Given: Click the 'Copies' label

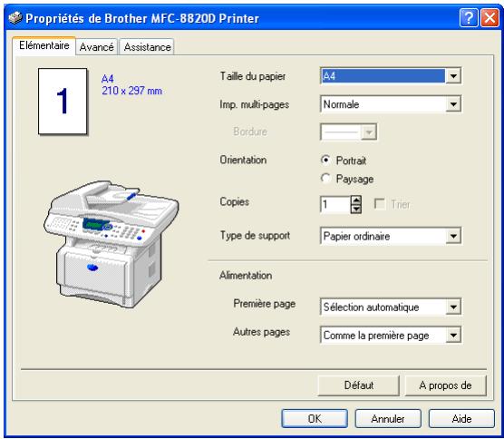Looking at the screenshot, I should tap(234, 201).
